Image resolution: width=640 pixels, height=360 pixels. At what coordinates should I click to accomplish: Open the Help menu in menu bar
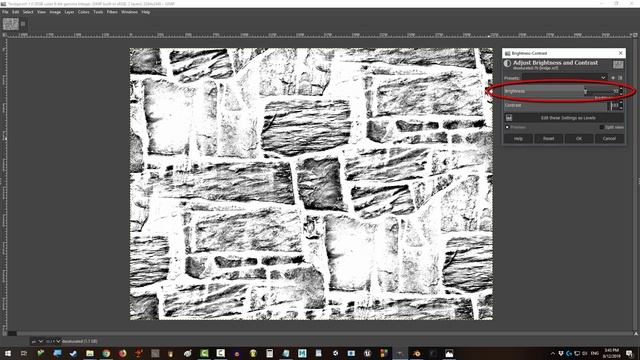coord(146,12)
